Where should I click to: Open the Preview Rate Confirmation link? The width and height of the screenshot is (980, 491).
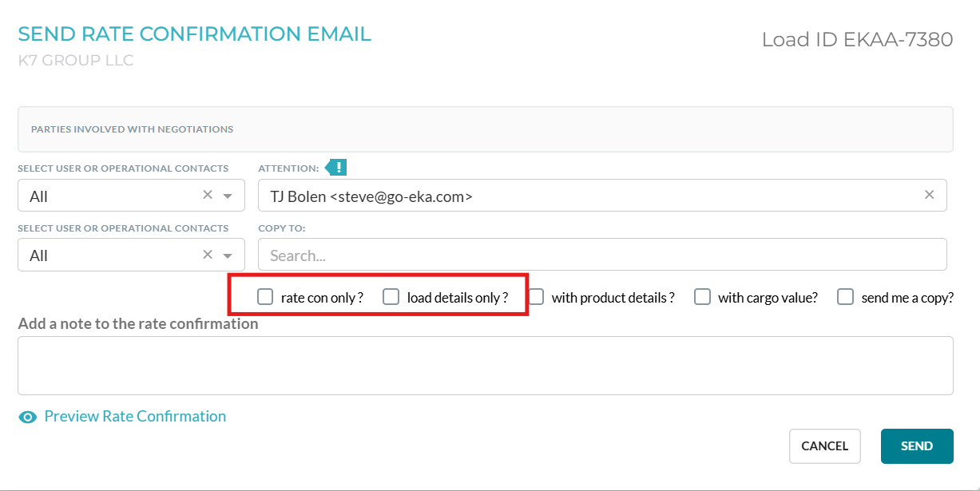[135, 416]
